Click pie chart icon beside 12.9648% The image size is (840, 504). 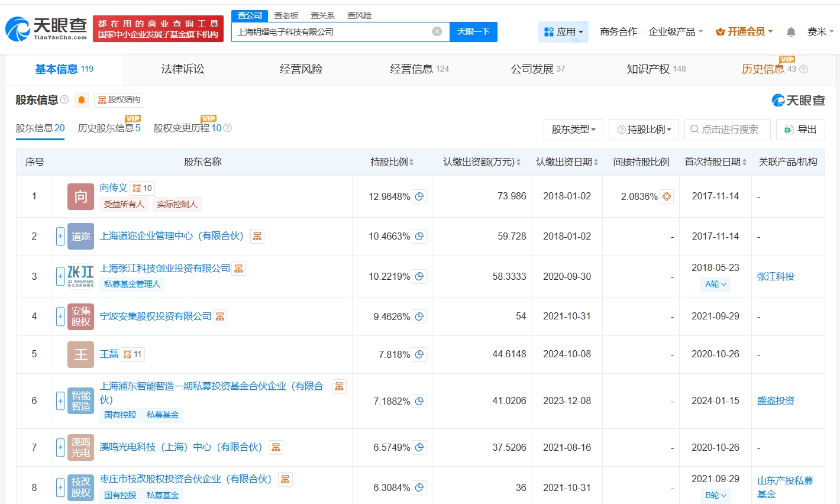click(419, 196)
